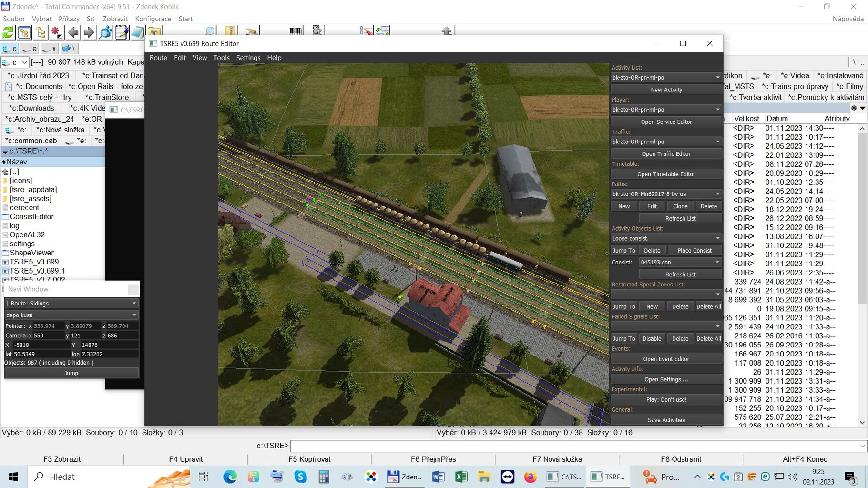Click the back arrow toolbar icon

click(x=73, y=32)
